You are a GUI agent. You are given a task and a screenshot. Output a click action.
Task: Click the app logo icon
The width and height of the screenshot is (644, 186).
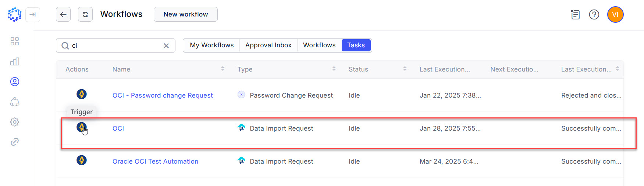click(x=15, y=15)
